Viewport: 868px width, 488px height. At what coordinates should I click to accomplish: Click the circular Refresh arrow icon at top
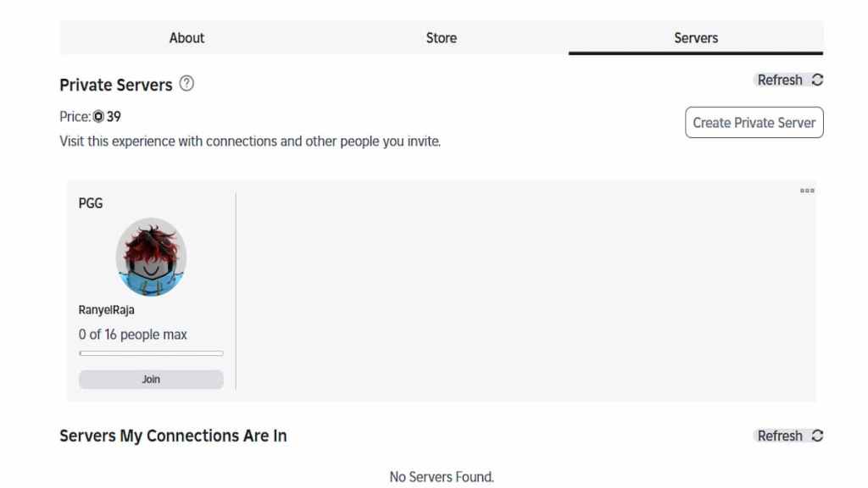point(816,80)
